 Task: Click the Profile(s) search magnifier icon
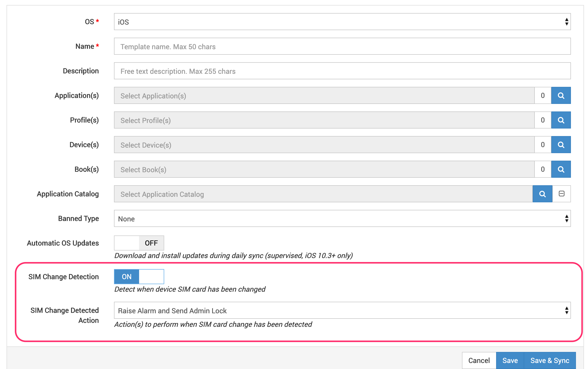point(561,120)
